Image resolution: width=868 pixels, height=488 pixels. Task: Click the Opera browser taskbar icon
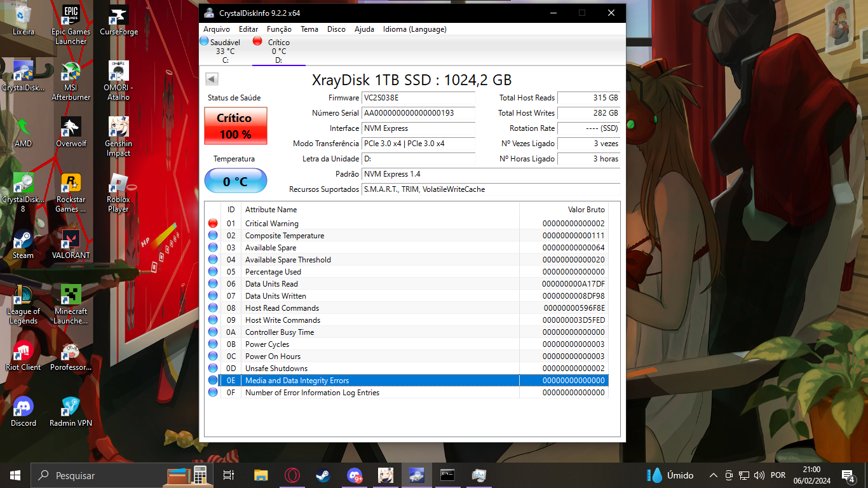pyautogui.click(x=292, y=475)
